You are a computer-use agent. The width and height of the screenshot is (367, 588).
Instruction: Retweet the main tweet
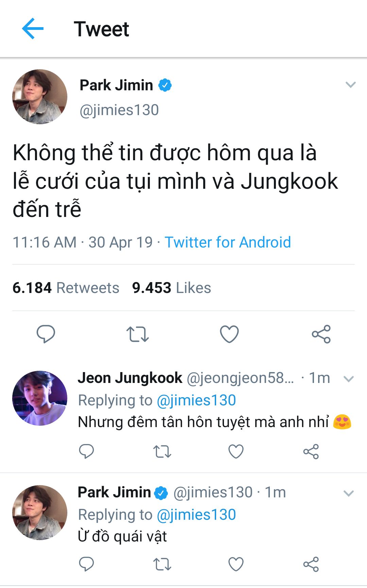138,334
